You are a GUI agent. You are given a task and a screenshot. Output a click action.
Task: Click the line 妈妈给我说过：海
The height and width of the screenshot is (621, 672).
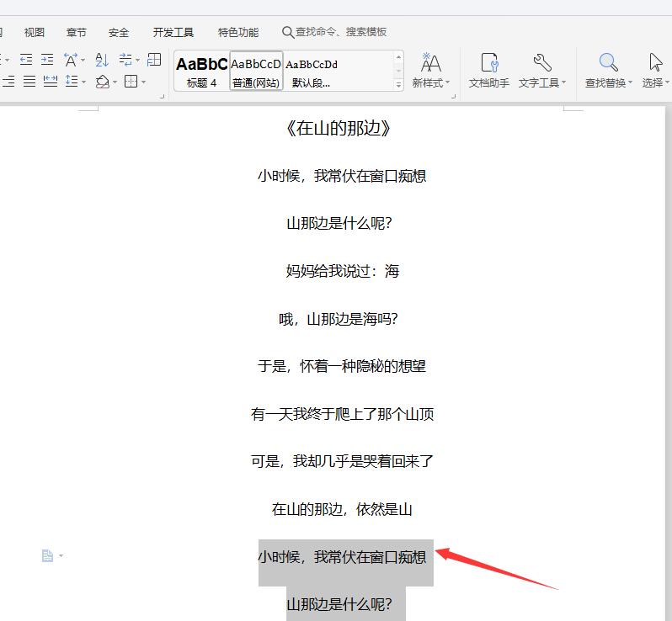pos(343,271)
